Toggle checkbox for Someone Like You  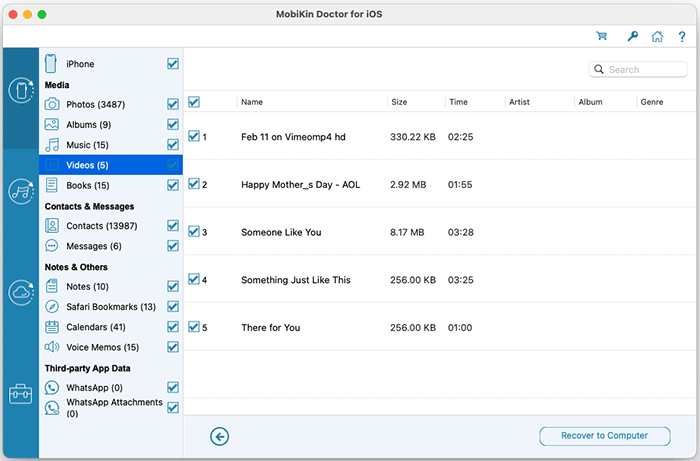(194, 232)
